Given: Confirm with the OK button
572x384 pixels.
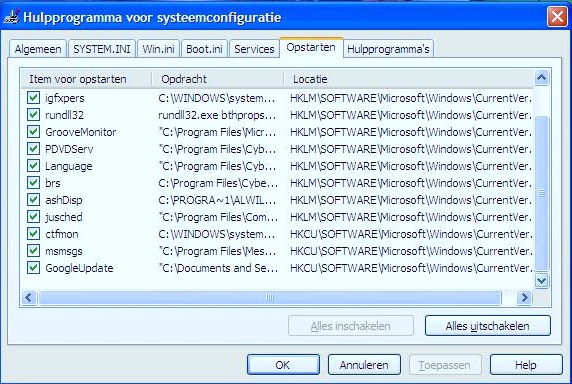Looking at the screenshot, I should pos(283,365).
